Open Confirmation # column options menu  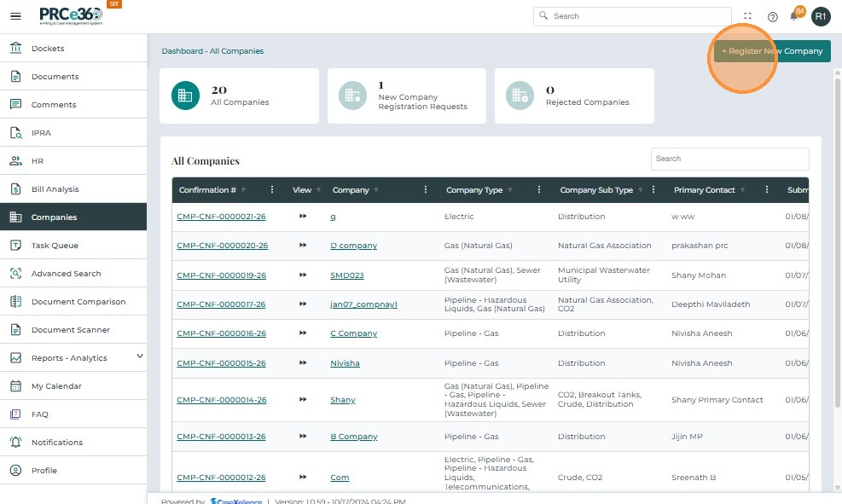point(272,190)
